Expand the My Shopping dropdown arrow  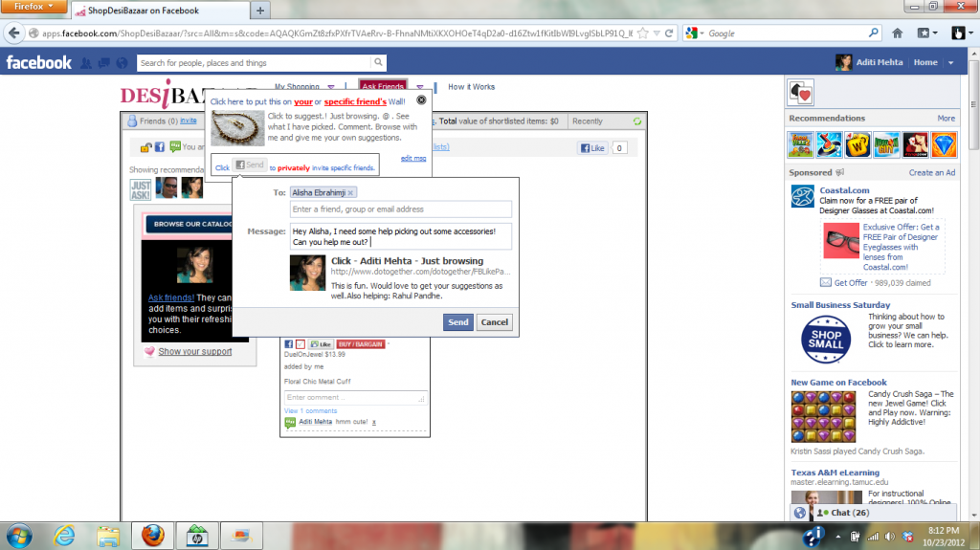[x=331, y=87]
